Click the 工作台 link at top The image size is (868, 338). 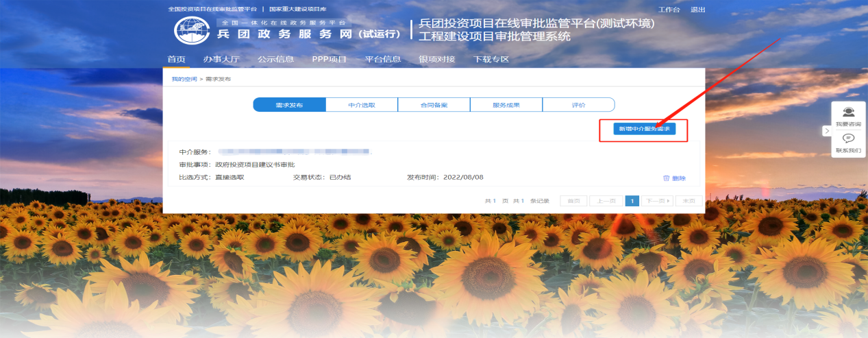click(x=669, y=10)
